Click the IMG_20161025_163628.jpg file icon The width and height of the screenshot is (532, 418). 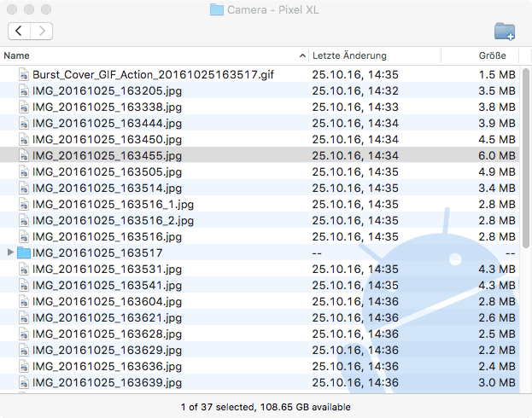[24, 334]
